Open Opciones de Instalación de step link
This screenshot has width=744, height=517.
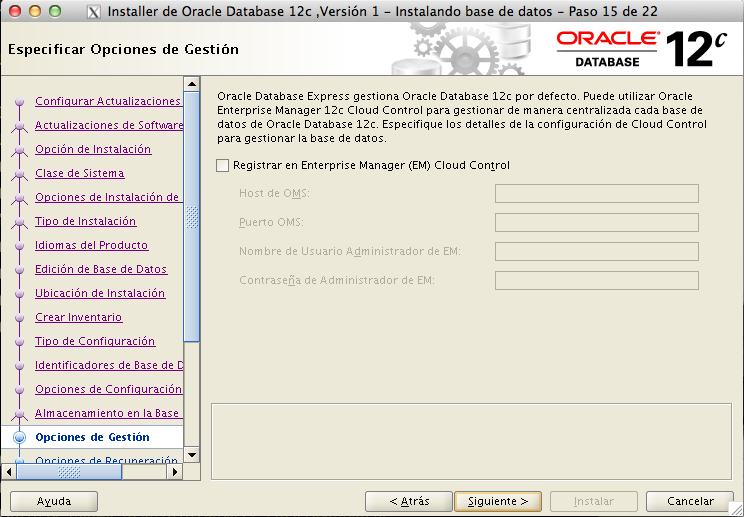point(107,197)
